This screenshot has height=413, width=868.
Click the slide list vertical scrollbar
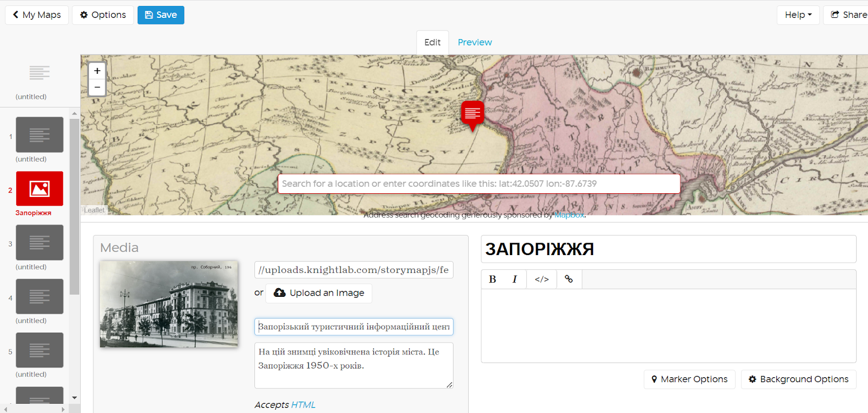74,206
